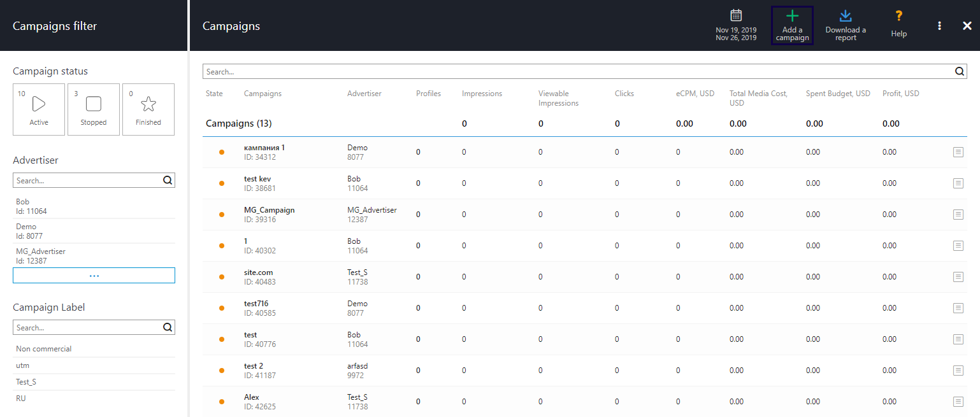Expand the advertiser list with ellipsis button
Viewport: 980px width, 417px height.
(x=94, y=276)
